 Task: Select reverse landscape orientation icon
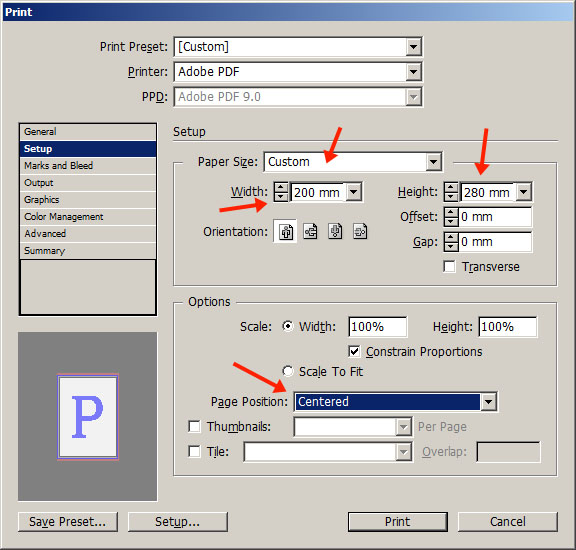pos(360,231)
